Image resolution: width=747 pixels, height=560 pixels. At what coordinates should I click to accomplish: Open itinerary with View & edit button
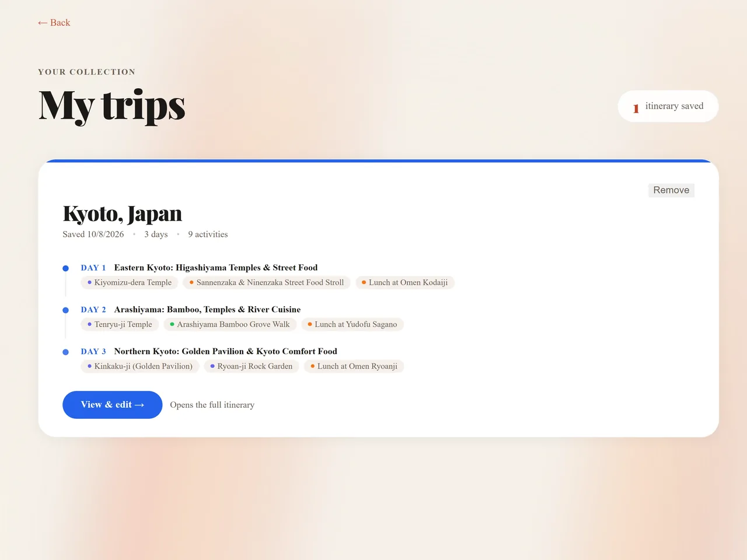(112, 405)
